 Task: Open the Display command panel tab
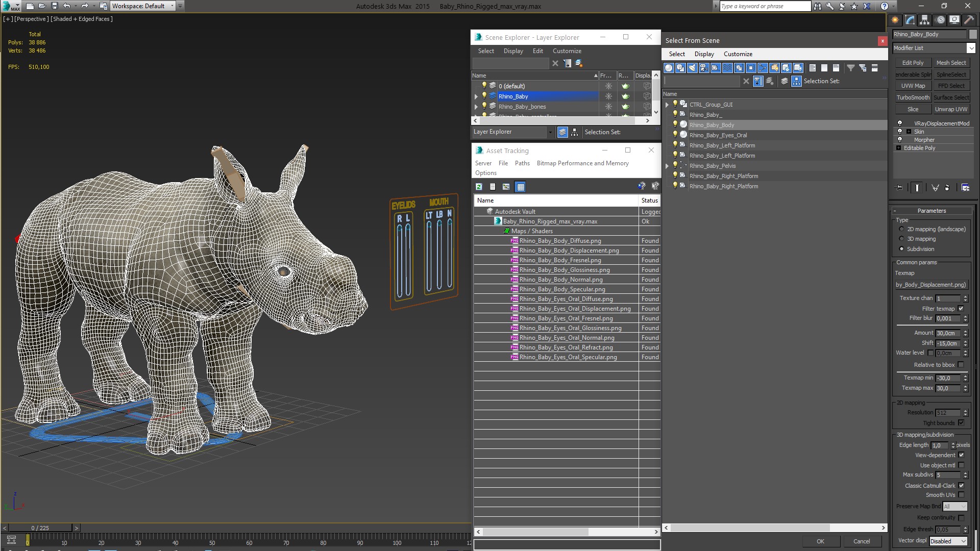954,20
